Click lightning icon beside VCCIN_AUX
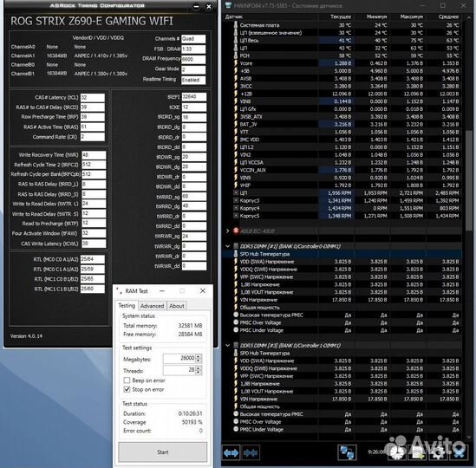476x468 pixels. coord(236,170)
